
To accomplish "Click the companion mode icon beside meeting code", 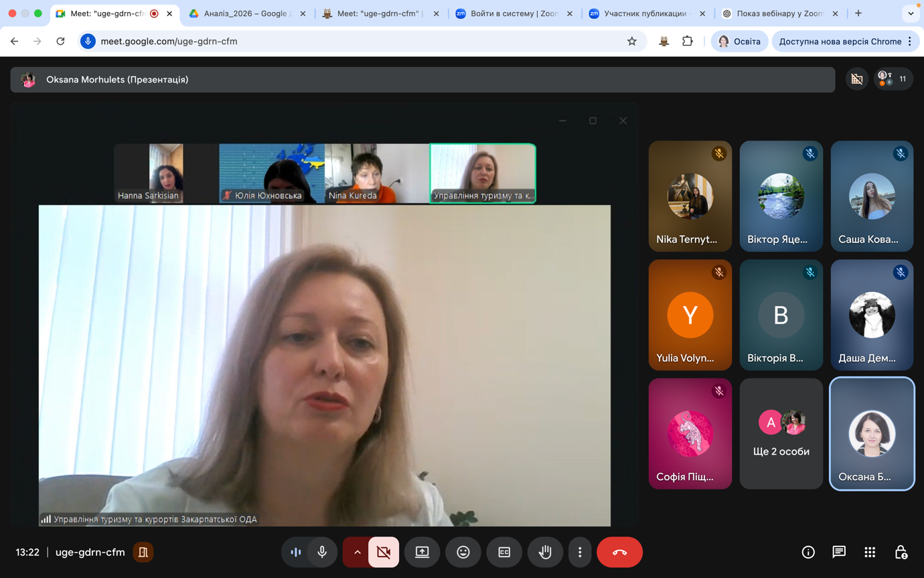I will (143, 553).
